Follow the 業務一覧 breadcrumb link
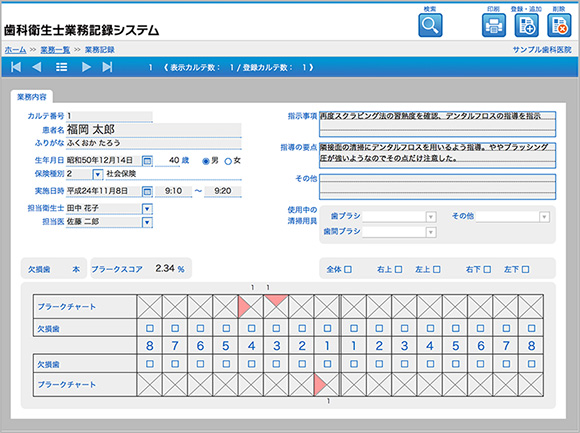 pos(55,50)
